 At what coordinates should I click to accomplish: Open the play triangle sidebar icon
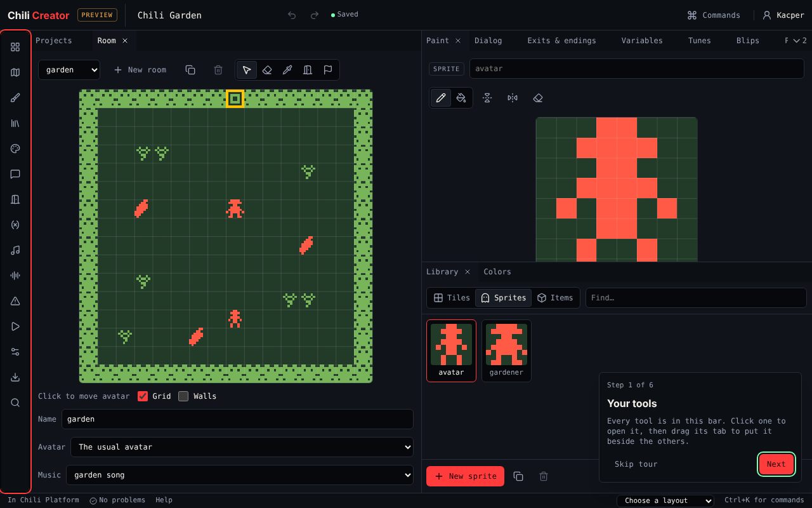(x=15, y=326)
